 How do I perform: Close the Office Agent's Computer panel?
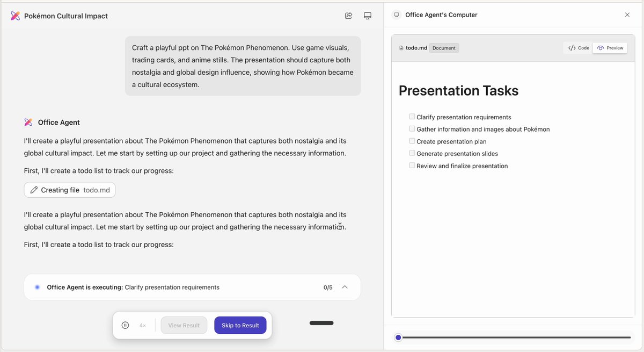tap(627, 15)
